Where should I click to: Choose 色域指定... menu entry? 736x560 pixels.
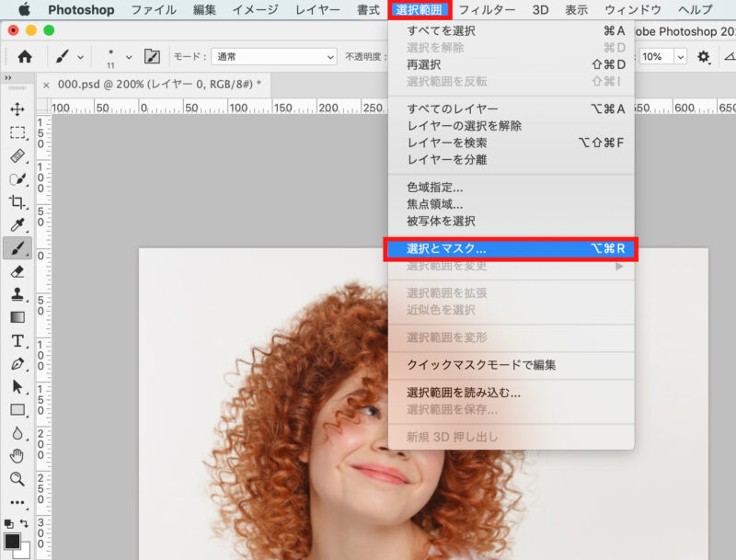tap(512, 188)
